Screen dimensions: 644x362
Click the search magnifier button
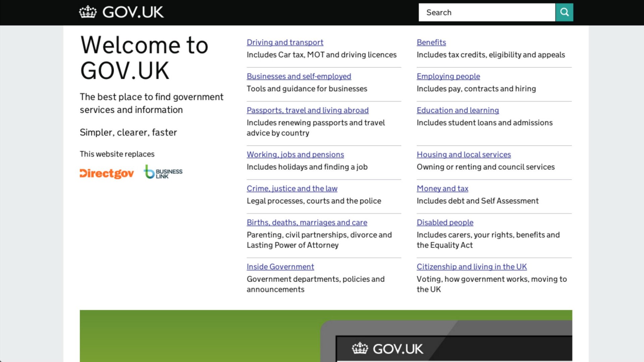(564, 12)
